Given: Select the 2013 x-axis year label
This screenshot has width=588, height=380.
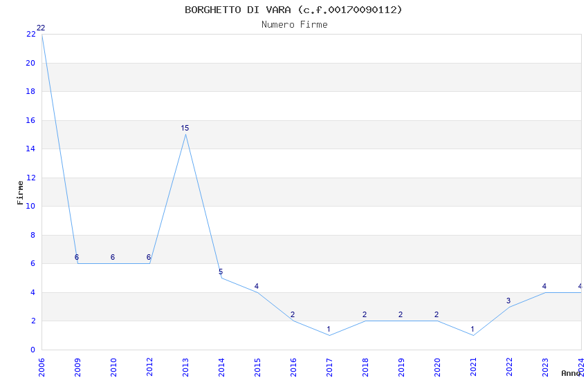Looking at the screenshot, I should [185, 368].
